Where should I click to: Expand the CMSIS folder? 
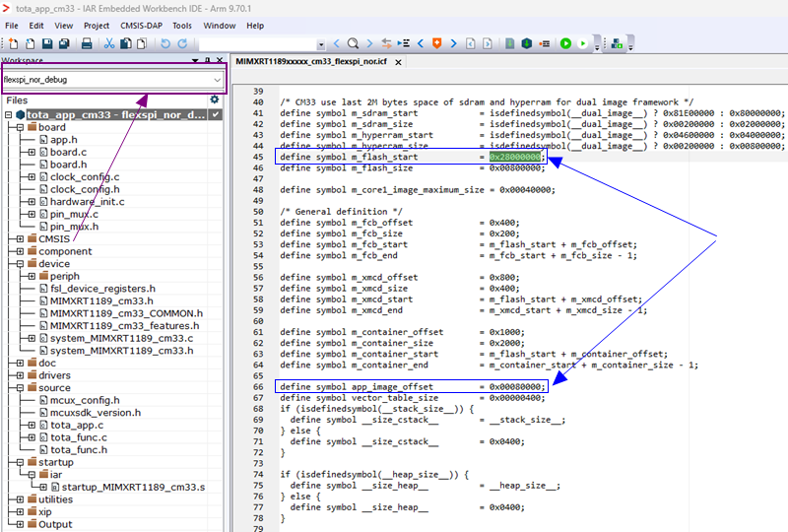point(19,238)
